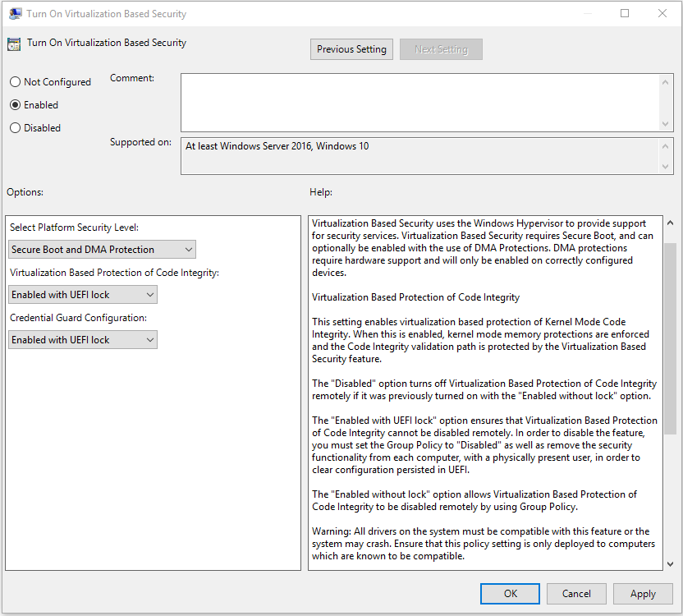Screen dimensions: 683x616
Task: Click the Help panel scroll up arrow
Action: (x=670, y=223)
